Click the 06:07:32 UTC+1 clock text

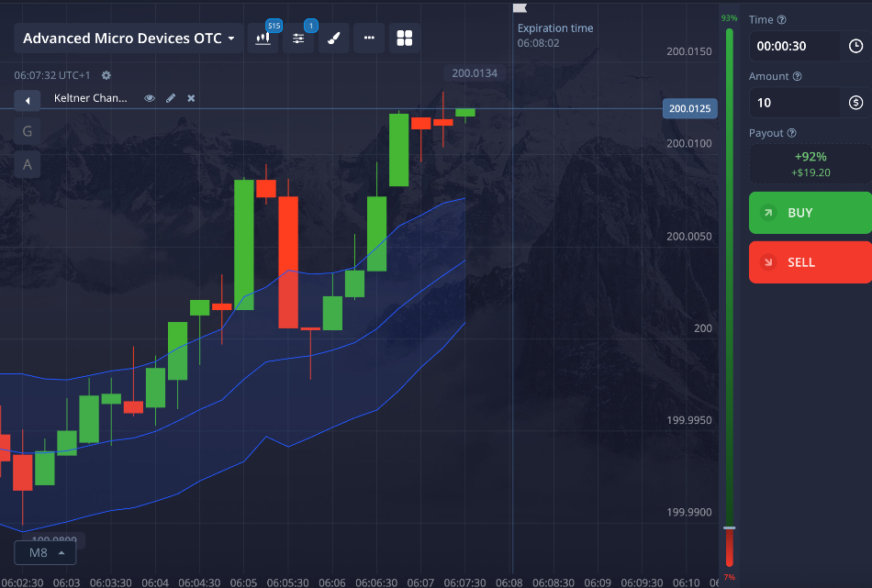pyautogui.click(x=52, y=75)
